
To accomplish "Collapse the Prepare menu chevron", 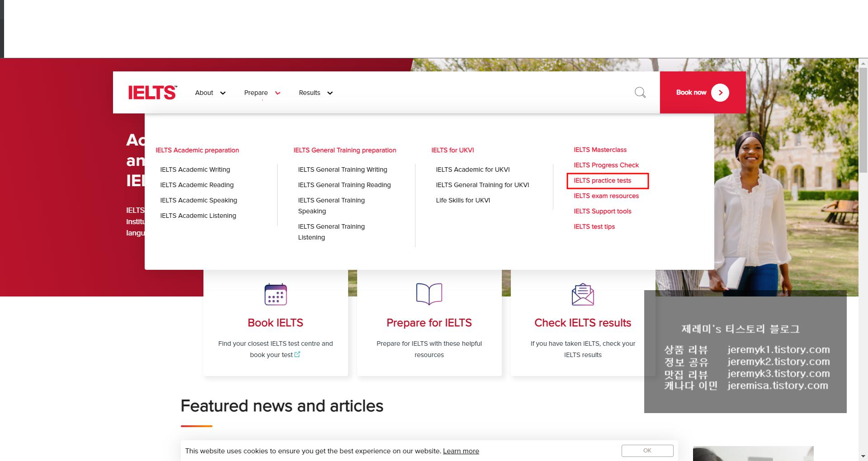I will pos(278,93).
